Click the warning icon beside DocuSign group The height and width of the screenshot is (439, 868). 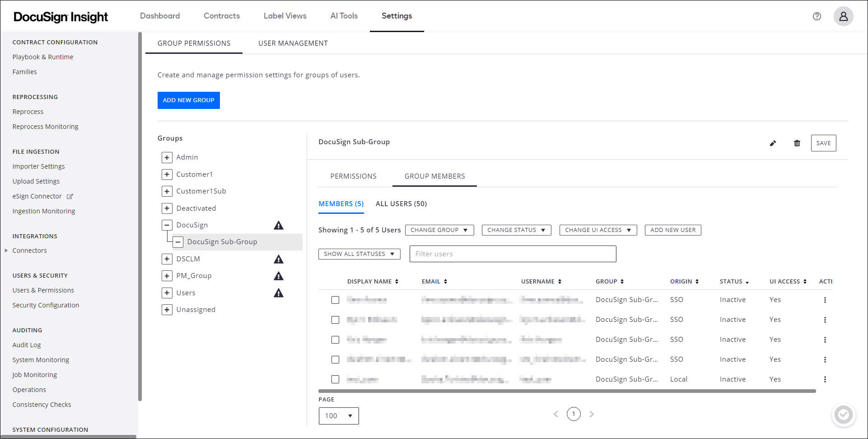point(279,225)
